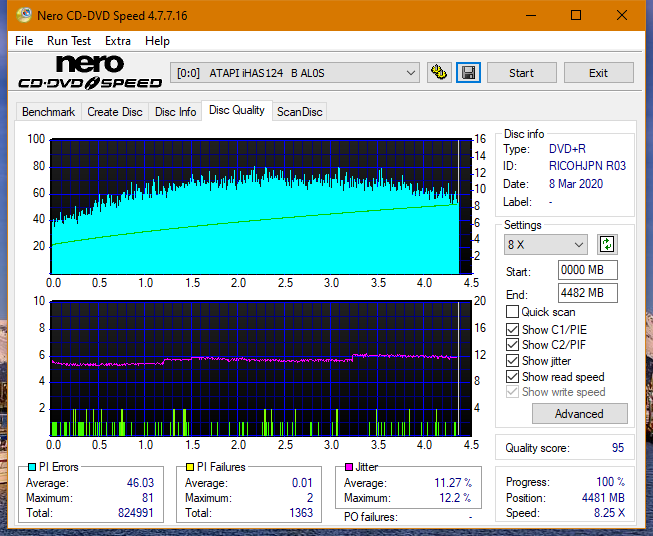Open the Extra menu
653x536 pixels.
(118, 41)
